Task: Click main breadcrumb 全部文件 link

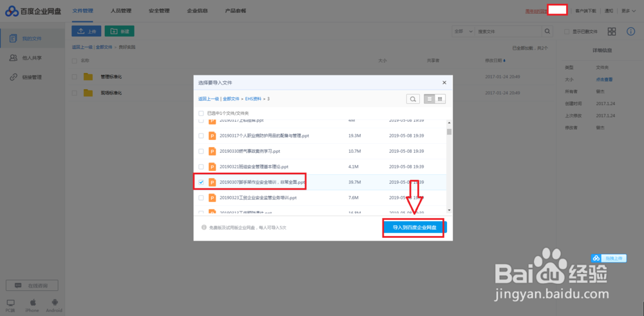Action: pyautogui.click(x=104, y=47)
